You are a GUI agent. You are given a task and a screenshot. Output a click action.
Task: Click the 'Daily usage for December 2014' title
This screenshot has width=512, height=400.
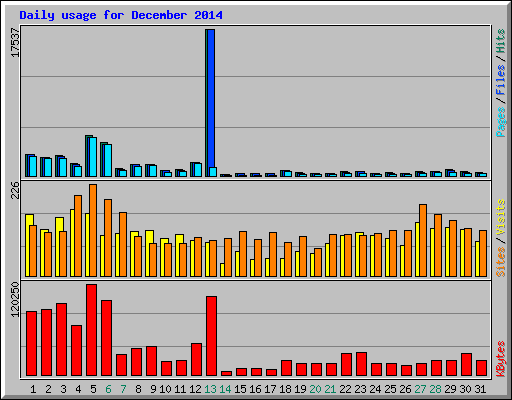pyautogui.click(x=121, y=15)
